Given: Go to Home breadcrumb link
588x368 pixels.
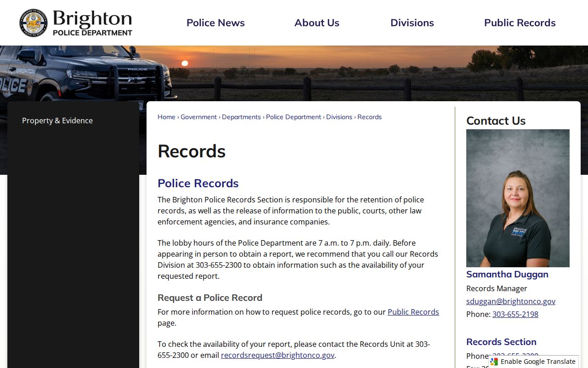Looking at the screenshot, I should point(166,117).
